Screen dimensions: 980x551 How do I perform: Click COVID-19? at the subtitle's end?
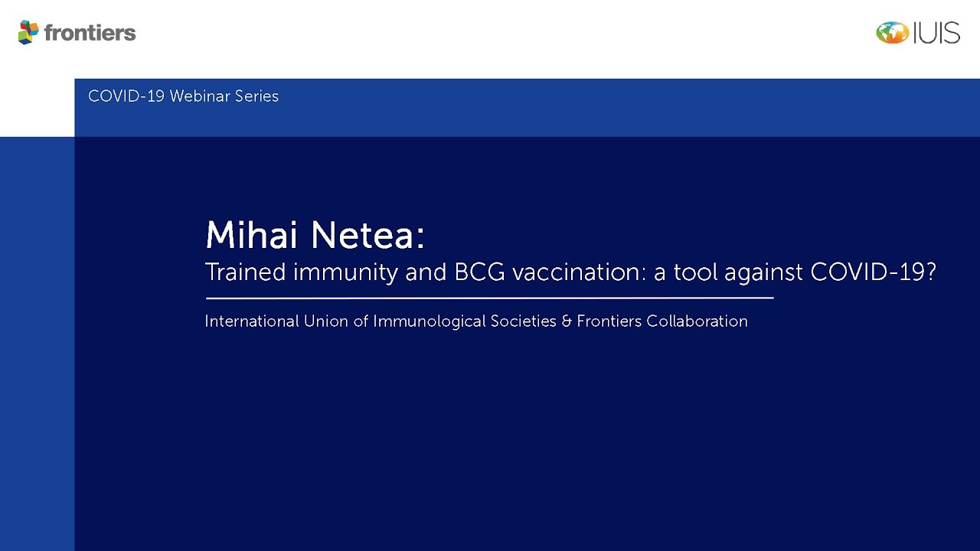[873, 272]
